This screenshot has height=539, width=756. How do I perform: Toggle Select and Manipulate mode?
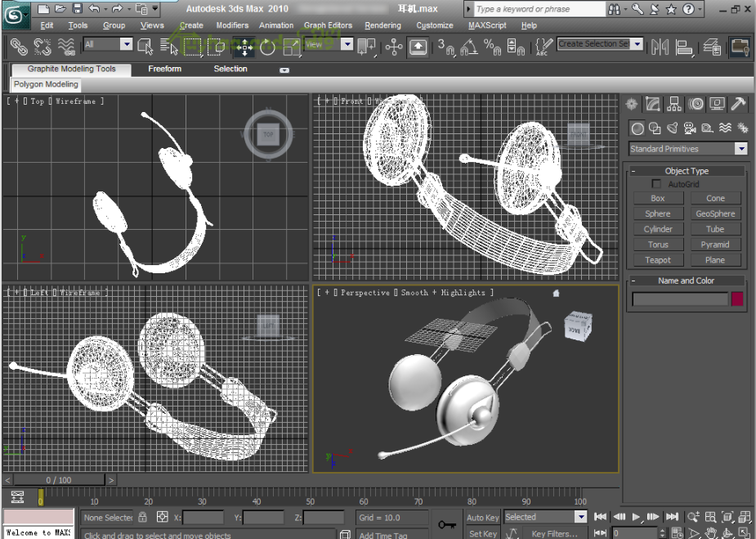[x=394, y=47]
